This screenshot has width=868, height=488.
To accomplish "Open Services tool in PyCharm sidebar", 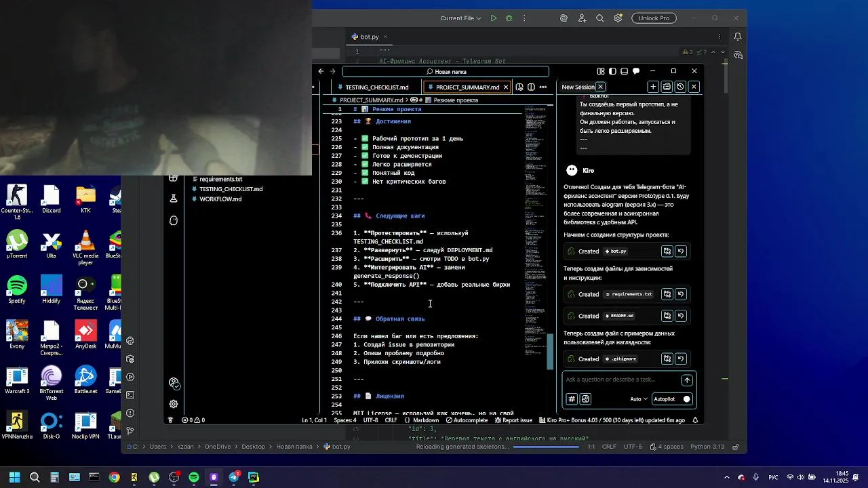I will [x=130, y=377].
